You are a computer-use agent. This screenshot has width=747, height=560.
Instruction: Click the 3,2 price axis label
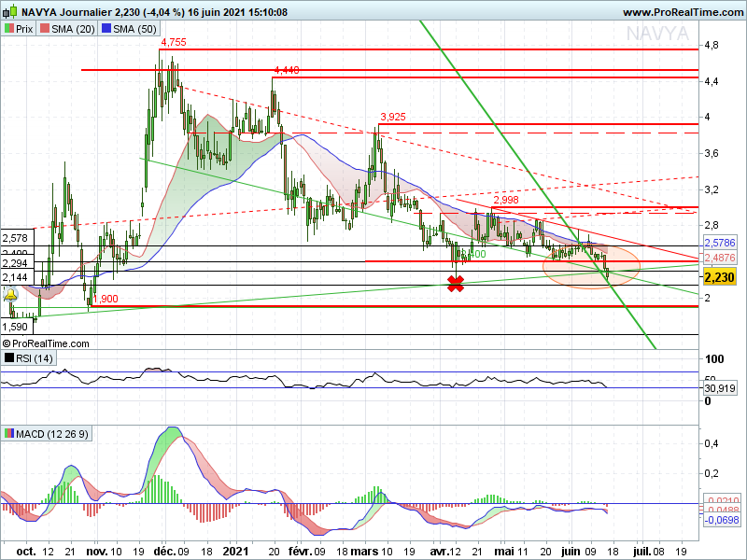tap(712, 189)
